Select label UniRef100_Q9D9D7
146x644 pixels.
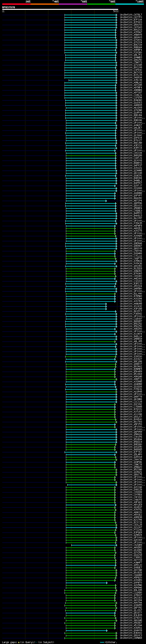pos(131,246)
